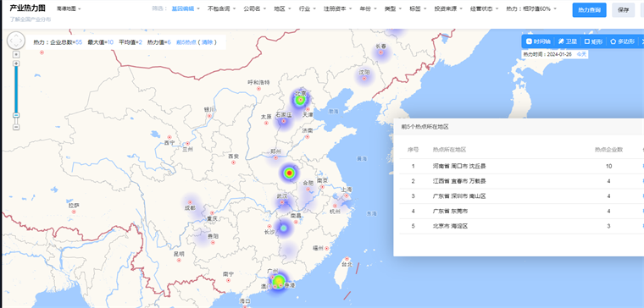Click the Beijing green heat spot

coord(301,100)
